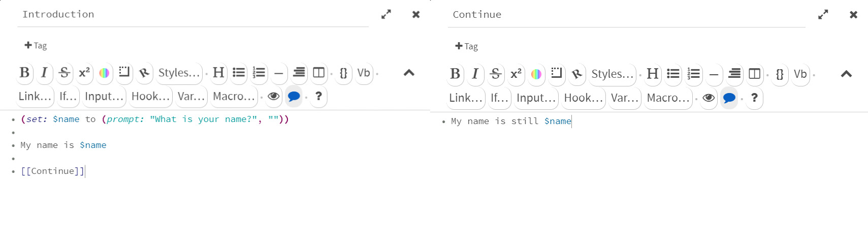Toggle the eye preview in Continue toolbar
Image resolution: width=868 pixels, height=239 pixels.
tap(709, 98)
